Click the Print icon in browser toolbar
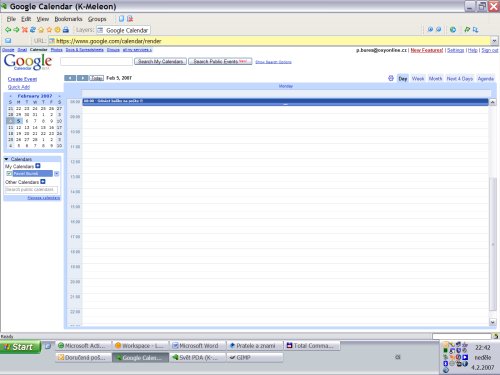The width and height of the screenshot is (500, 375). (x=66, y=30)
